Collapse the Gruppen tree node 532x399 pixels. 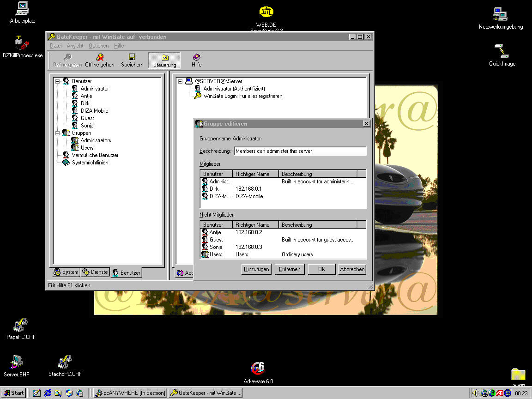click(58, 133)
